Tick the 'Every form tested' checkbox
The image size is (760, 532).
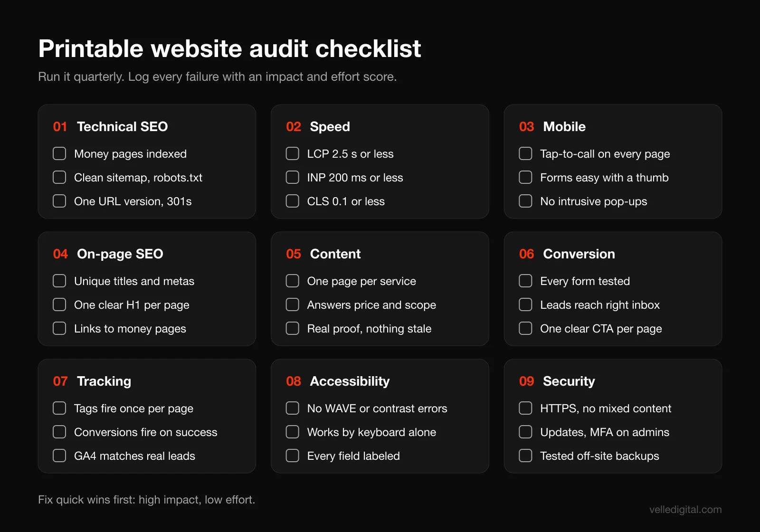[525, 281]
